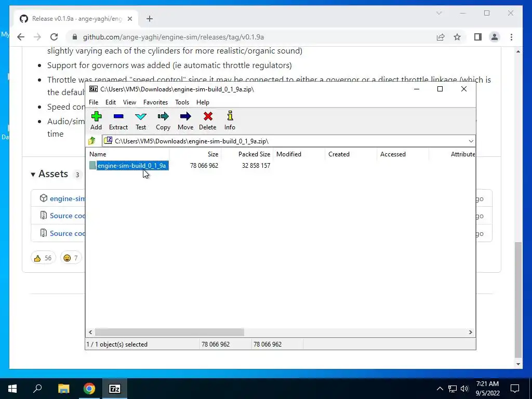This screenshot has width=532, height=399.
Task: Open the Favorites menu
Action: click(x=155, y=102)
